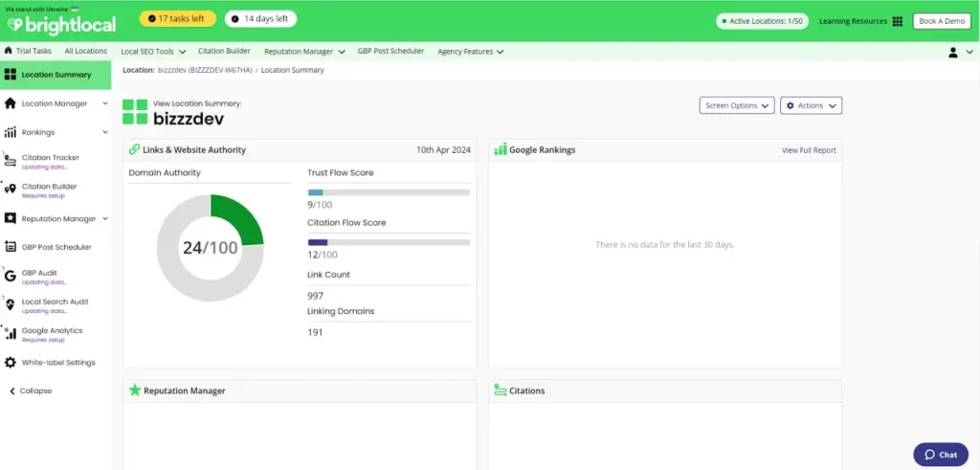Click the bizzzdev breadcrumb link

point(205,70)
